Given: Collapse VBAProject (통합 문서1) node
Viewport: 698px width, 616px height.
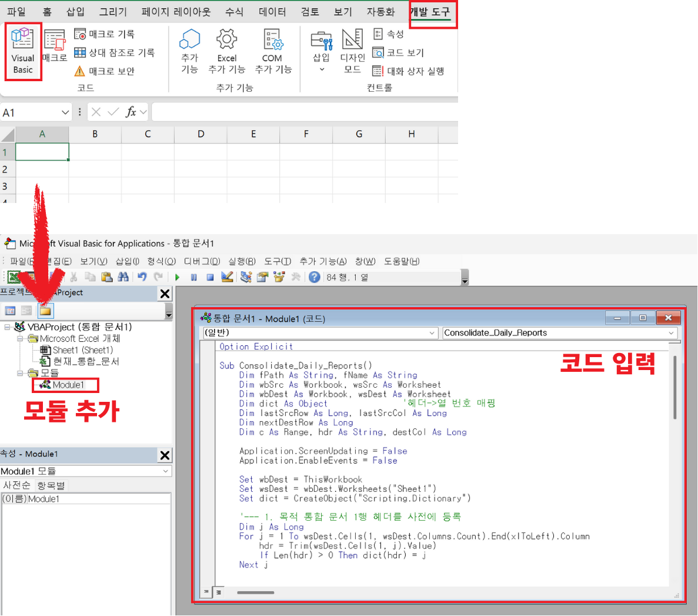Looking at the screenshot, I should [x=7, y=327].
